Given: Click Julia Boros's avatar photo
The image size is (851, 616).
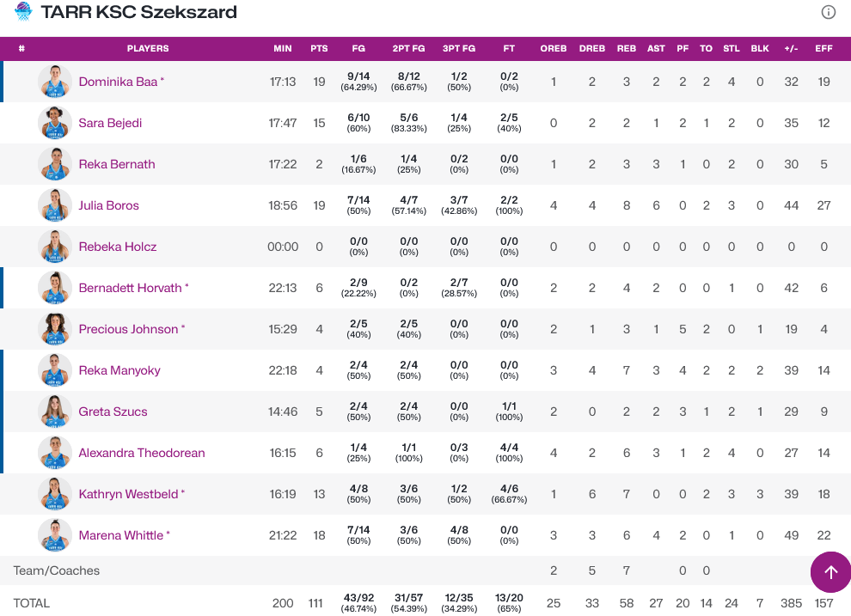Looking at the screenshot, I should pyautogui.click(x=55, y=205).
